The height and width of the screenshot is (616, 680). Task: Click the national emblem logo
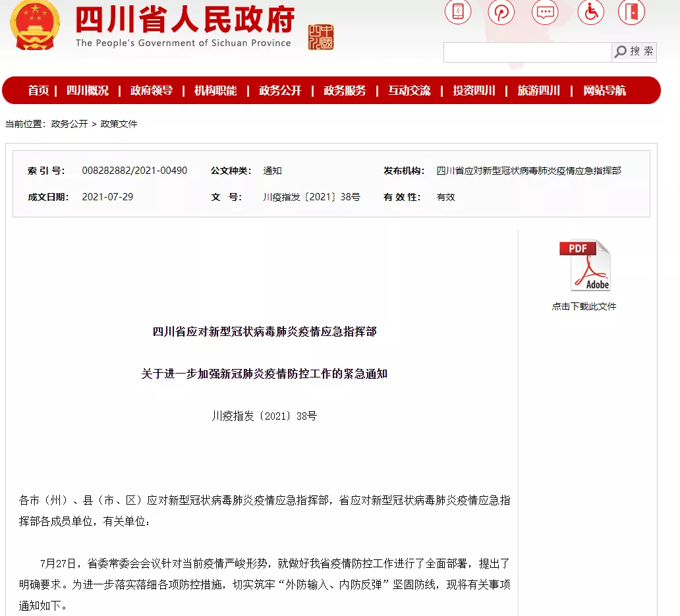[x=34, y=26]
